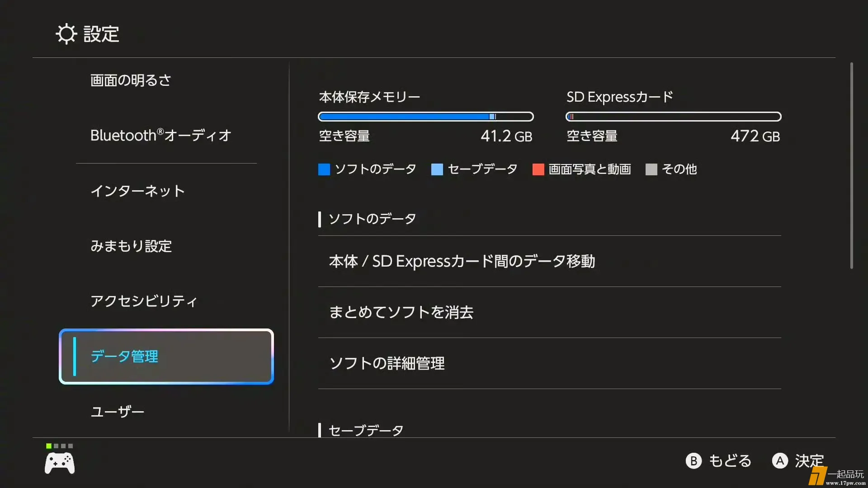Click the light-blue セーブデータ legend square
The height and width of the screenshot is (488, 868).
click(x=437, y=169)
